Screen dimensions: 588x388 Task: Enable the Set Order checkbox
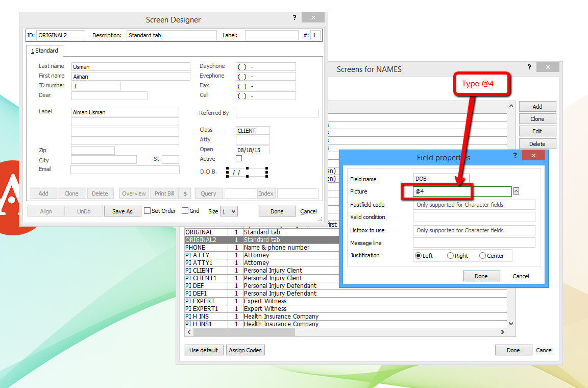(148, 211)
